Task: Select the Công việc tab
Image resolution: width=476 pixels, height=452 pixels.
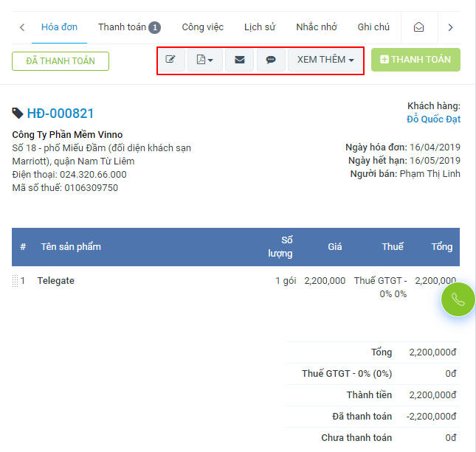Action: click(202, 27)
